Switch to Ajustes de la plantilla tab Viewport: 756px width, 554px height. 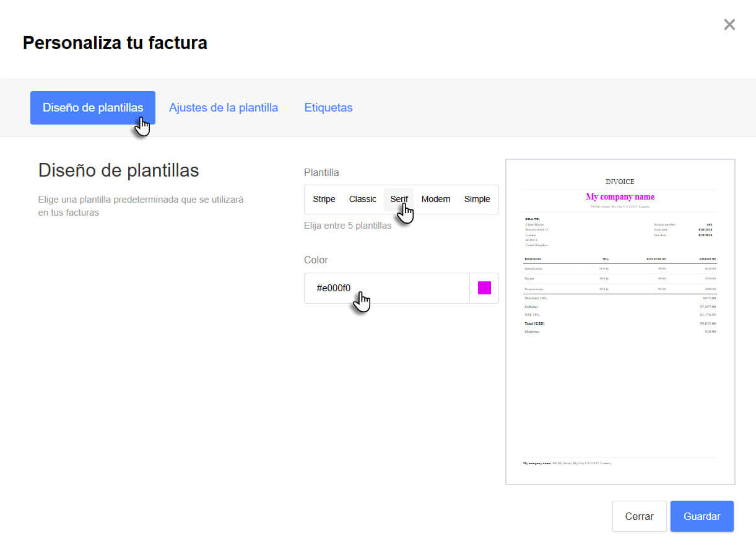(224, 108)
